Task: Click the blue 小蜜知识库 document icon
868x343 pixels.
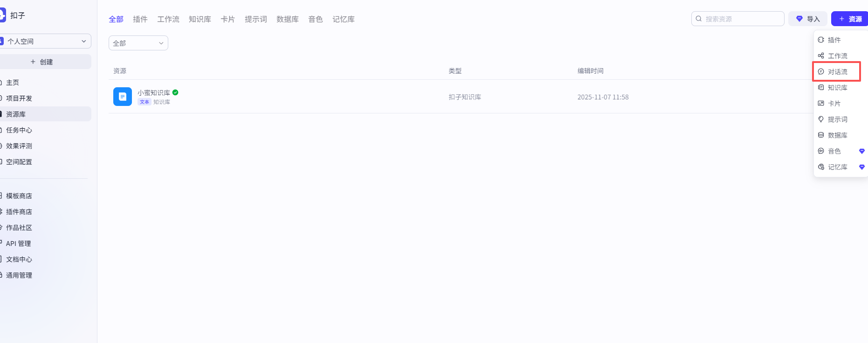Action: click(x=123, y=97)
